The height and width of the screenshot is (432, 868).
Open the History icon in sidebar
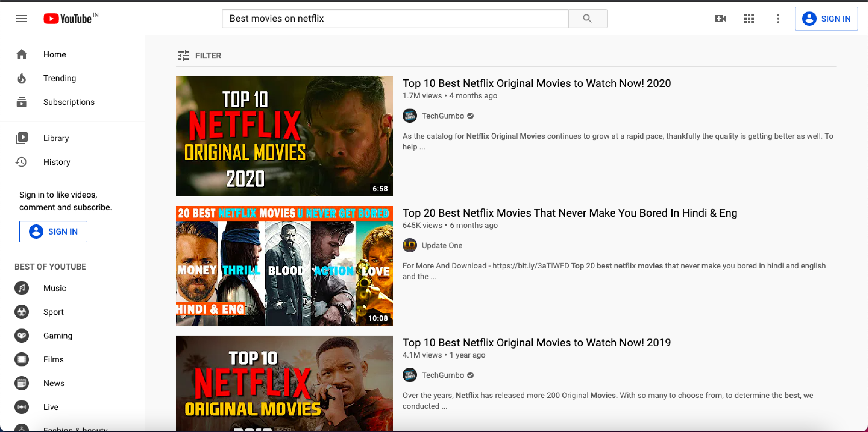point(21,162)
